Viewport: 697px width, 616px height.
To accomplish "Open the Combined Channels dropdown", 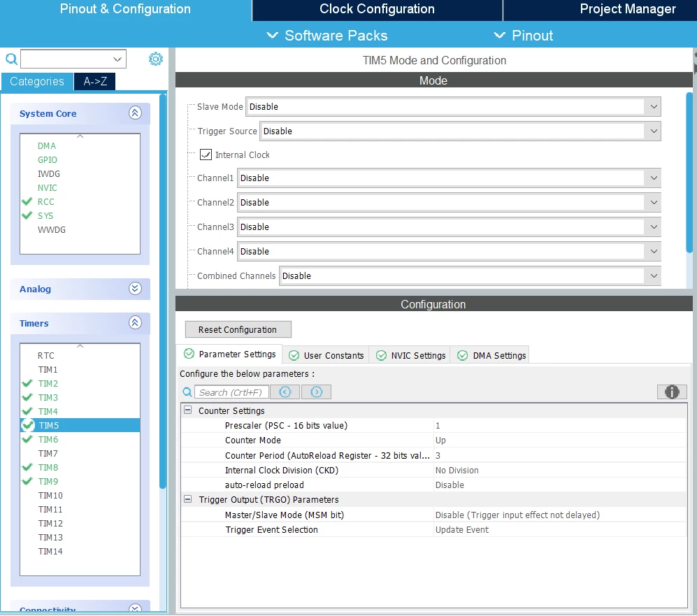I will click(x=470, y=275).
